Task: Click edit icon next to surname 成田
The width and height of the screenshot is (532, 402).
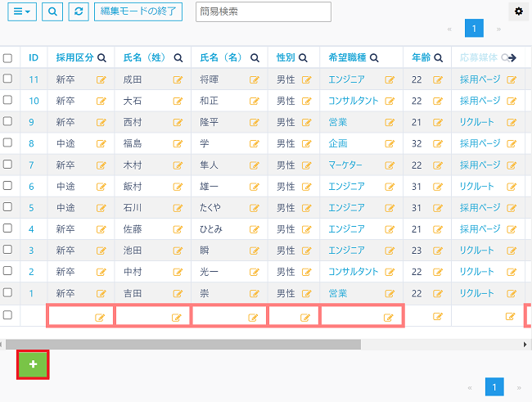Action: pyautogui.click(x=178, y=80)
